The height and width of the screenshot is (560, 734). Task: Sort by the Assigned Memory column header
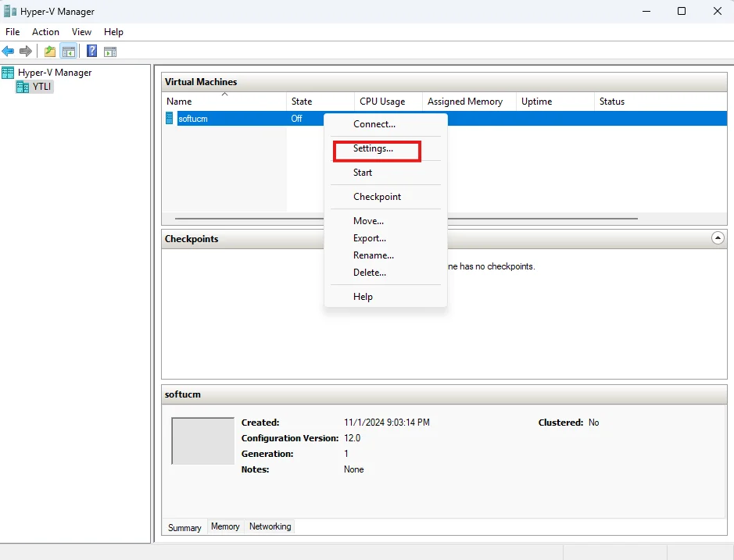pyautogui.click(x=469, y=102)
